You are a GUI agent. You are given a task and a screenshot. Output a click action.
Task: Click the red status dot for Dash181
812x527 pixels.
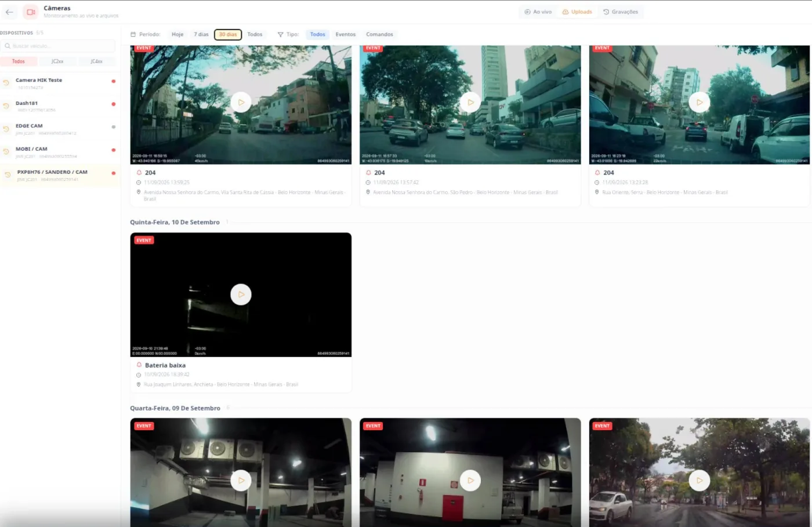pyautogui.click(x=113, y=104)
